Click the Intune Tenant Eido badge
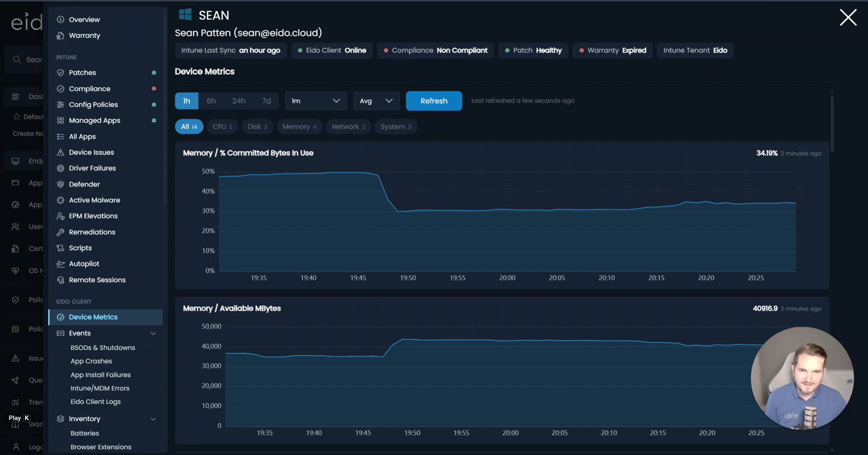This screenshot has height=455, width=868. [x=695, y=50]
